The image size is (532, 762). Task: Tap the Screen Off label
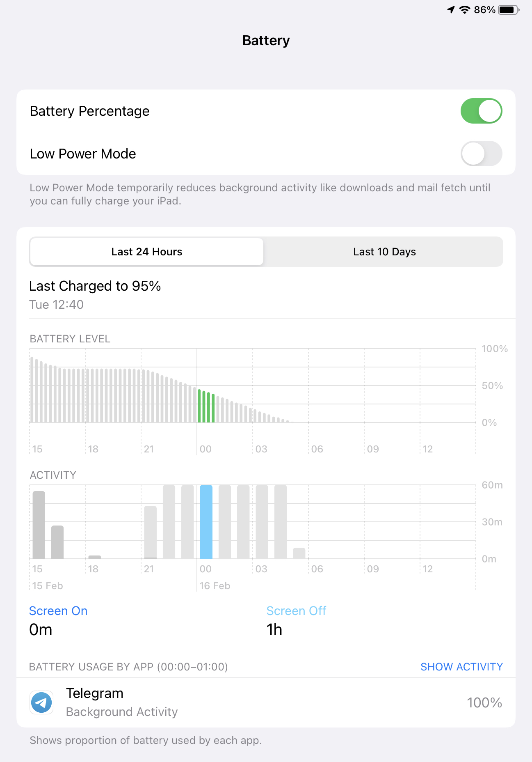point(296,611)
